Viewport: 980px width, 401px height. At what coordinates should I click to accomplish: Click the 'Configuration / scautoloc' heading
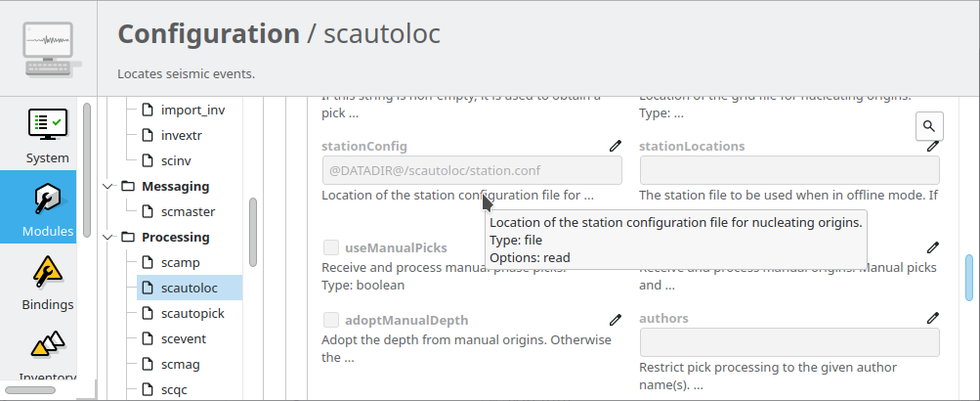pyautogui.click(x=278, y=34)
